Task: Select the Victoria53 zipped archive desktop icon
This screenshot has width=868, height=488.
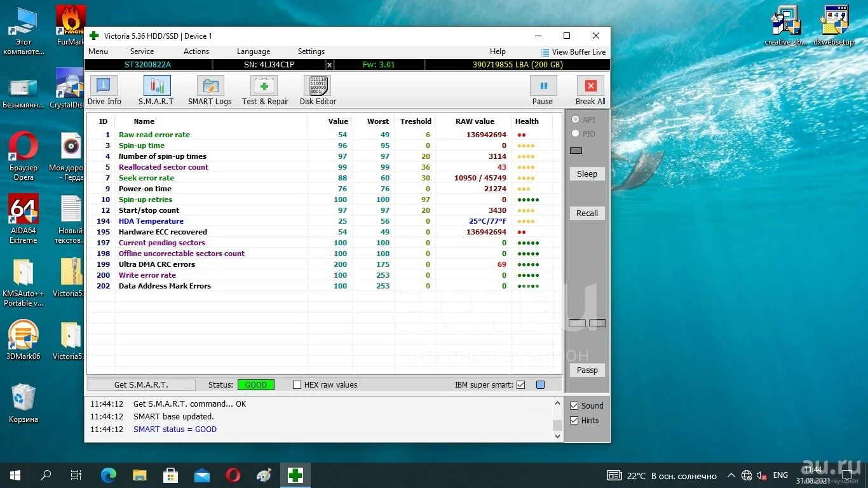Action: pyautogui.click(x=69, y=278)
